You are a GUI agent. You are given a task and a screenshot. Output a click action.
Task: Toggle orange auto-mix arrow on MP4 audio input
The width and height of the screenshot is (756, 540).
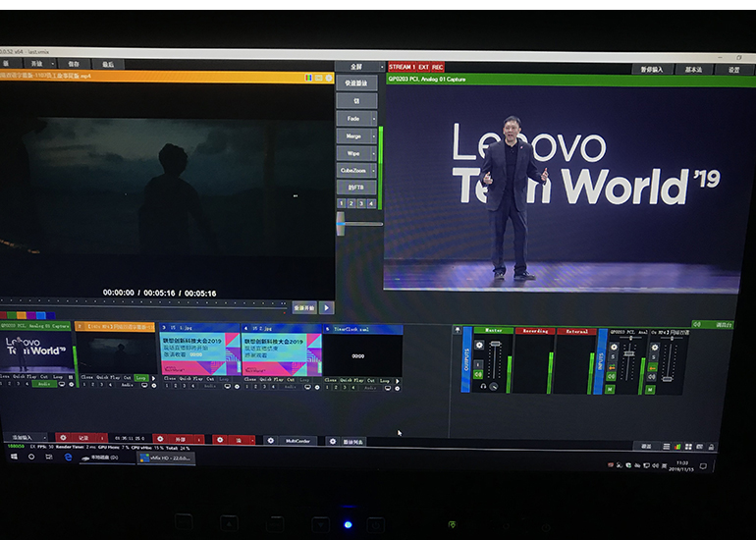653,368
